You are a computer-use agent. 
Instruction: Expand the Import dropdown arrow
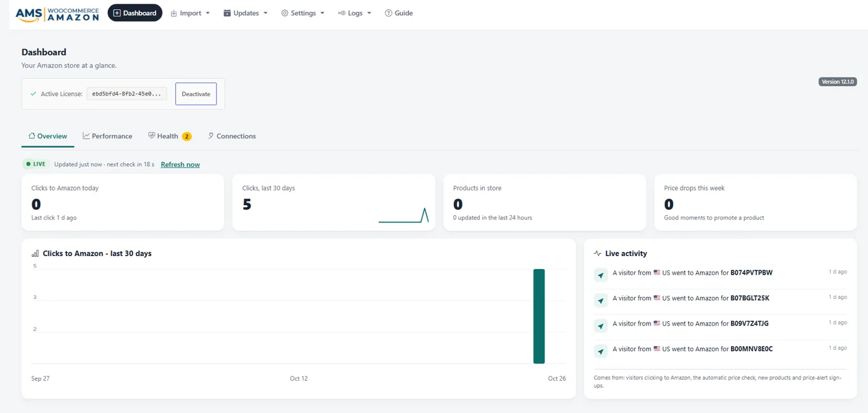tap(208, 13)
